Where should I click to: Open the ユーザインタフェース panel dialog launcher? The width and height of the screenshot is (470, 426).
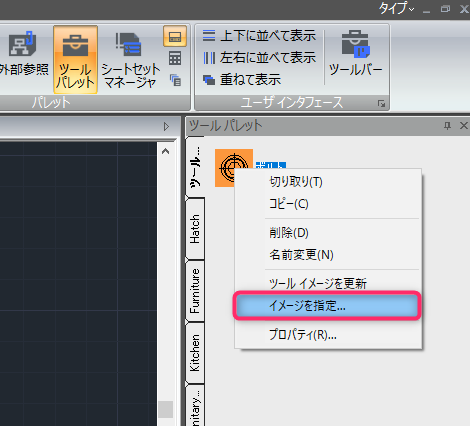(382, 104)
